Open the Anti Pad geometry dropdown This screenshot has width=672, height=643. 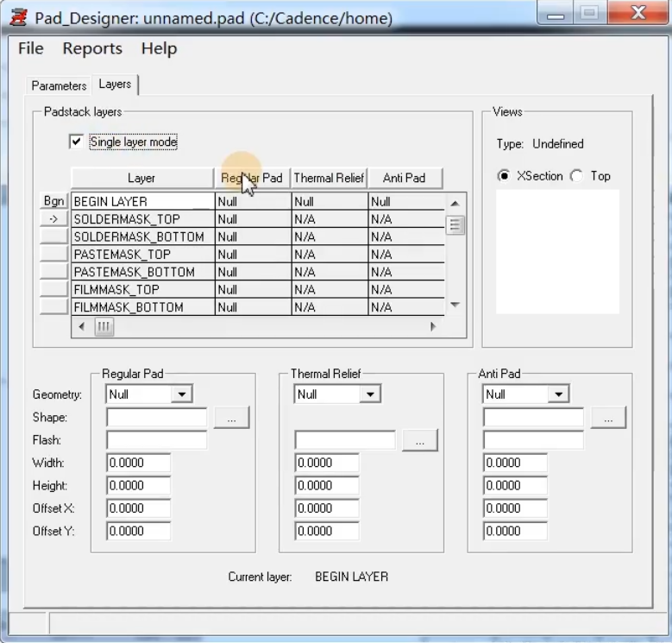[x=558, y=394]
